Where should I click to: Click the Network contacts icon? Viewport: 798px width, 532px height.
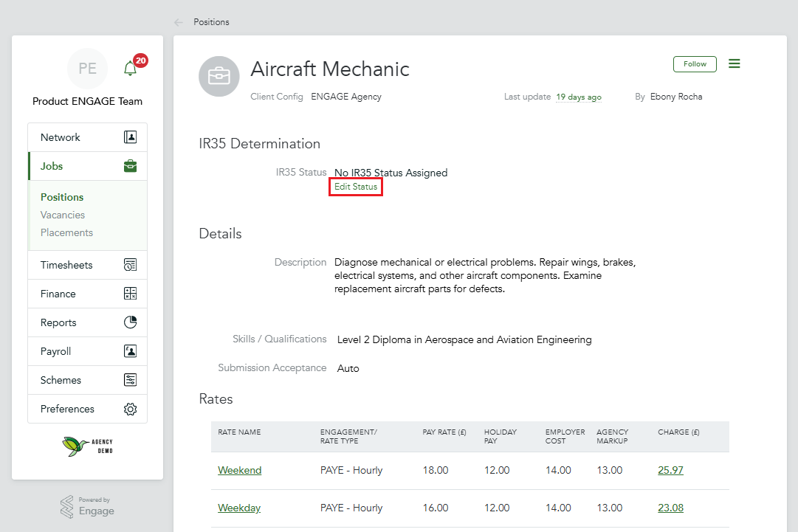[x=130, y=137]
